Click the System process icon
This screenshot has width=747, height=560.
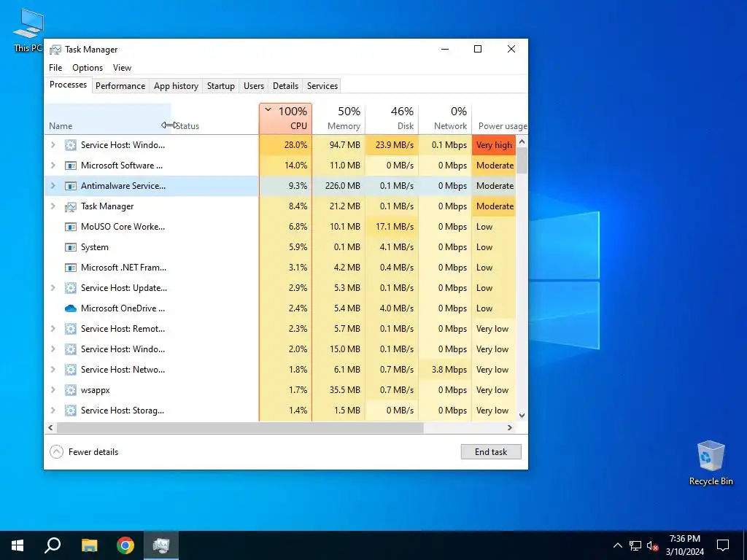[71, 247]
